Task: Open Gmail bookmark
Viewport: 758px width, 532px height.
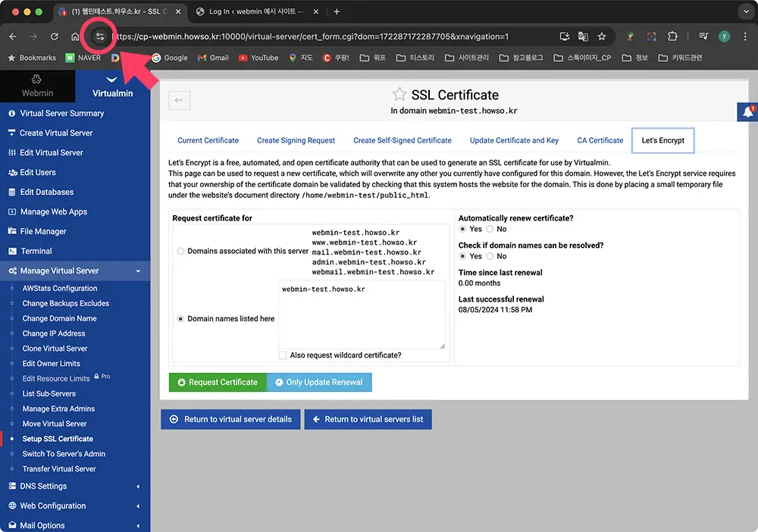Action: pos(213,58)
